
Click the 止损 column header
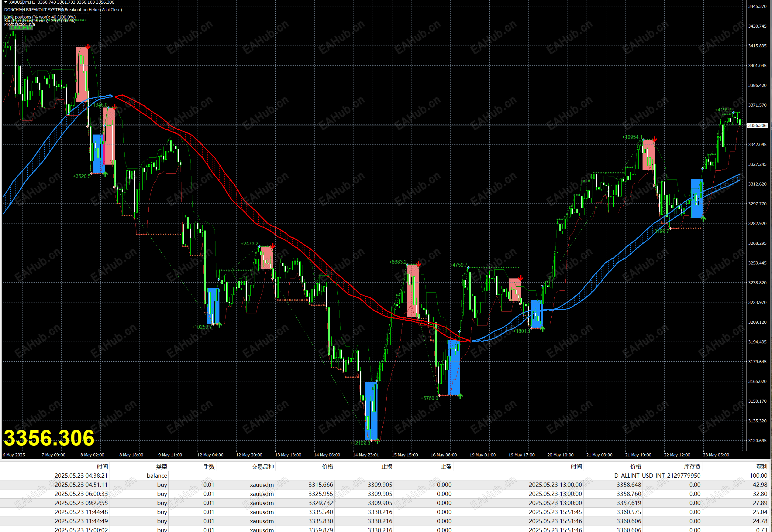click(387, 466)
